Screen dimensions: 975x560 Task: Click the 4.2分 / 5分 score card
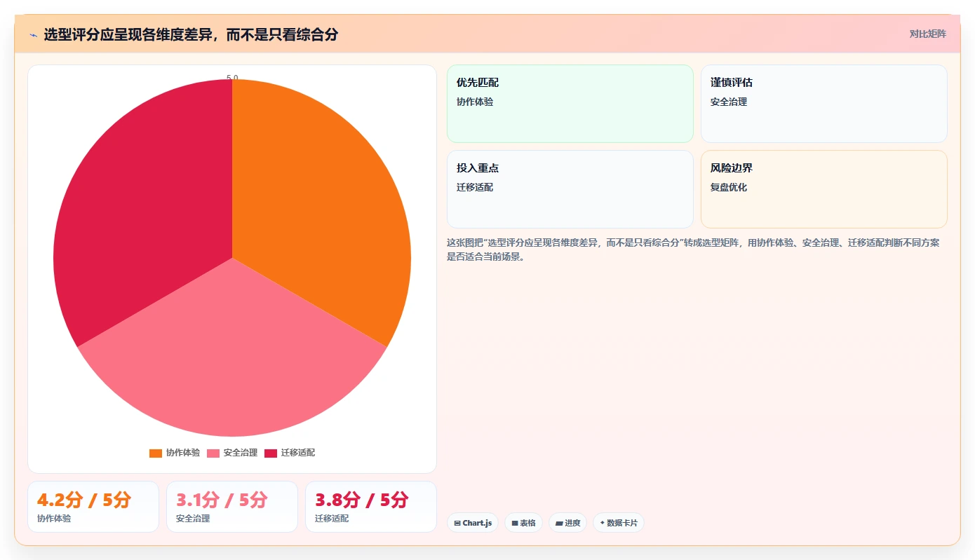point(93,507)
